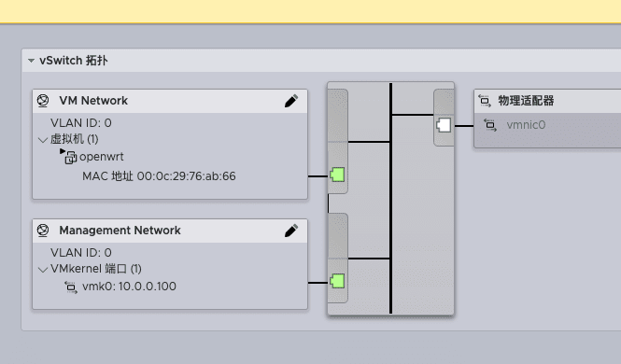
Task: Click the VM Network title
Action: (93, 101)
